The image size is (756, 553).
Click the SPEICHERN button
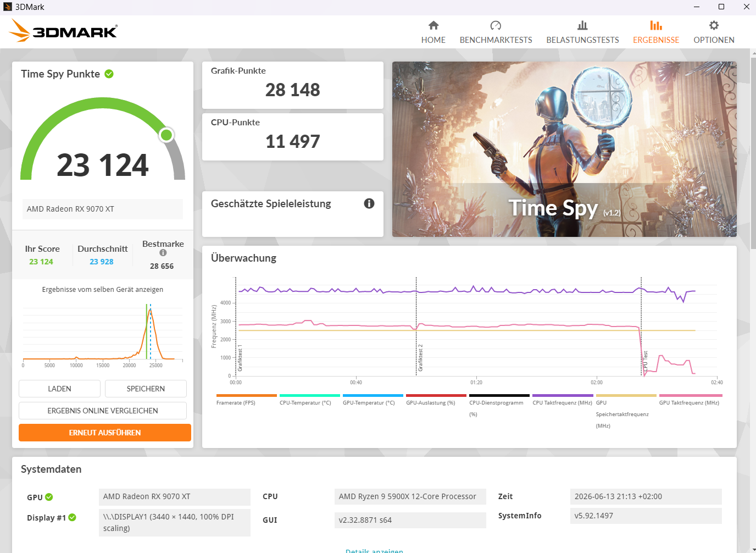point(146,389)
